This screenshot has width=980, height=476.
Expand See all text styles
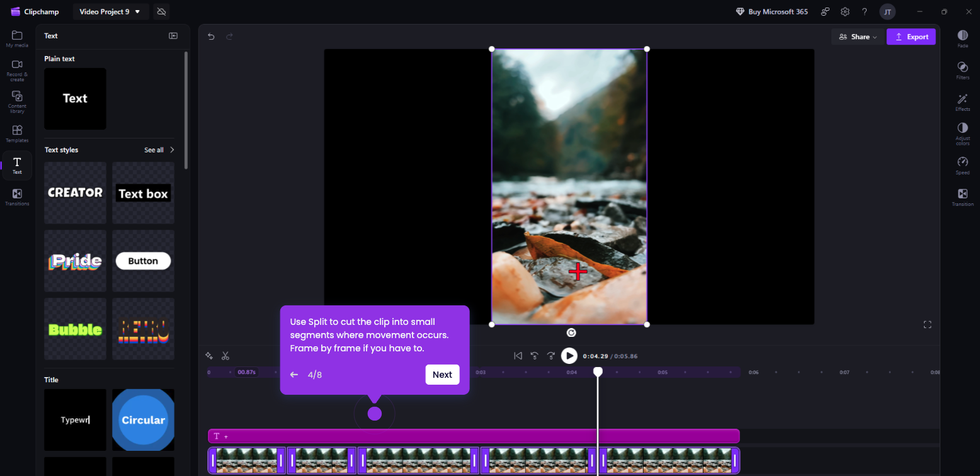(x=159, y=150)
